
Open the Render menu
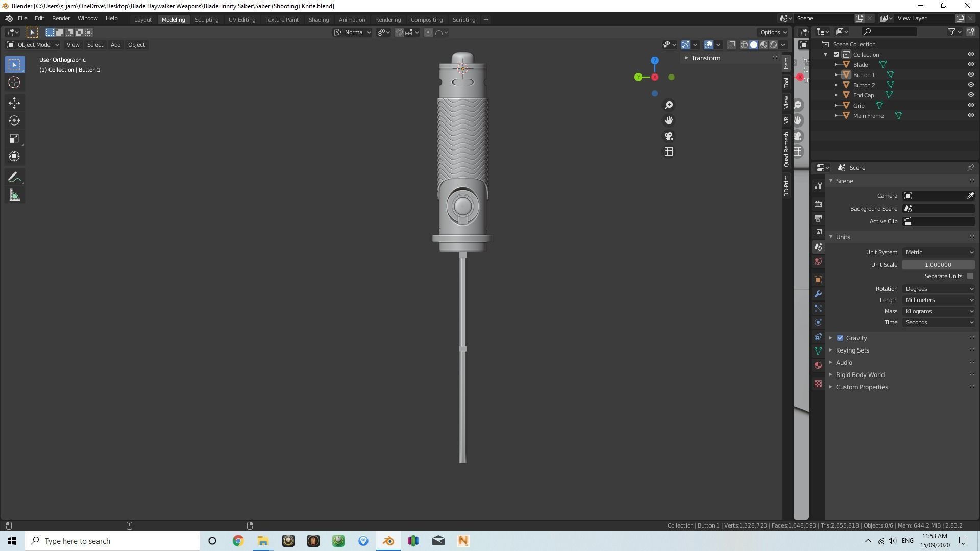coord(61,18)
